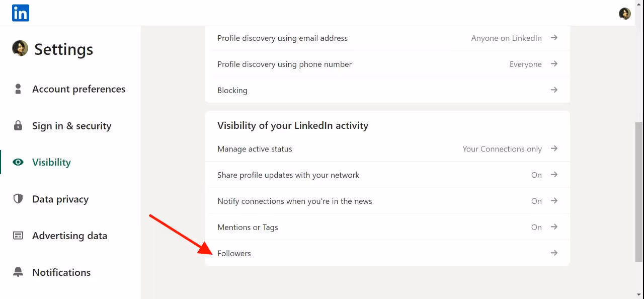Open Profile discovery using phone number

point(553,64)
